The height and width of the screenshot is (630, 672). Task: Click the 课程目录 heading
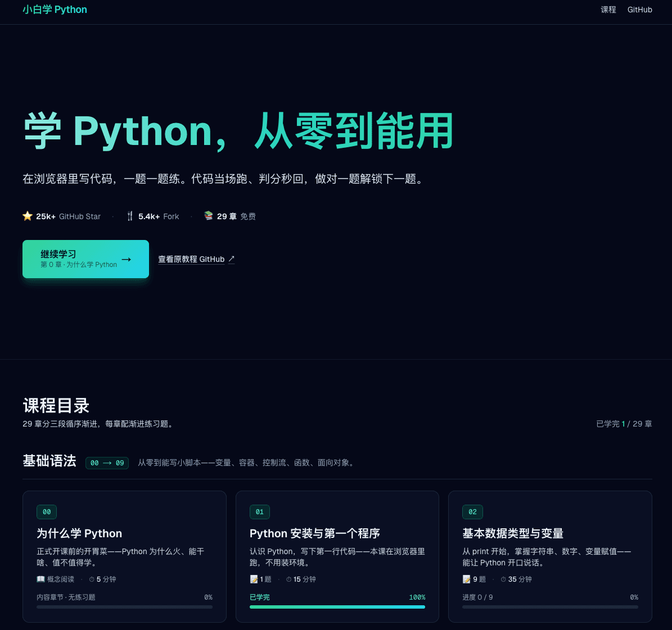[56, 405]
